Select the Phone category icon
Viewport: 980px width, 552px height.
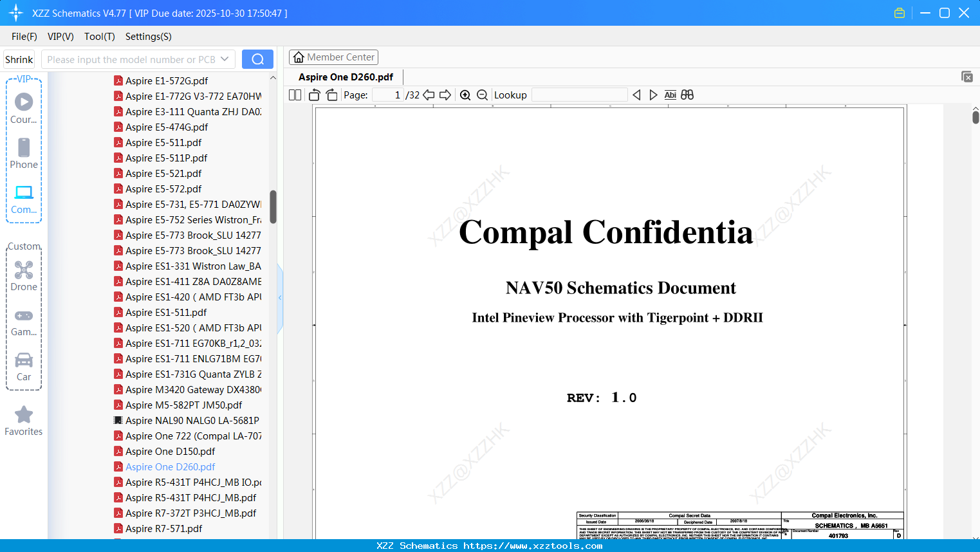[24, 147]
